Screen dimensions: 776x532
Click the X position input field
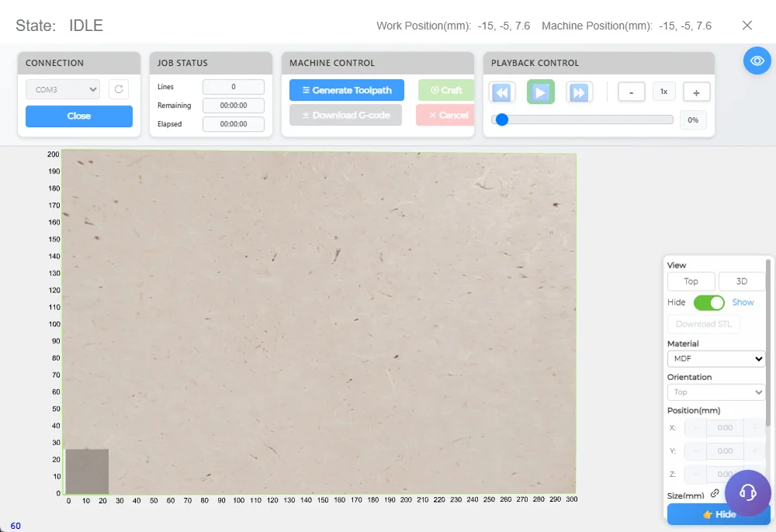(x=725, y=428)
